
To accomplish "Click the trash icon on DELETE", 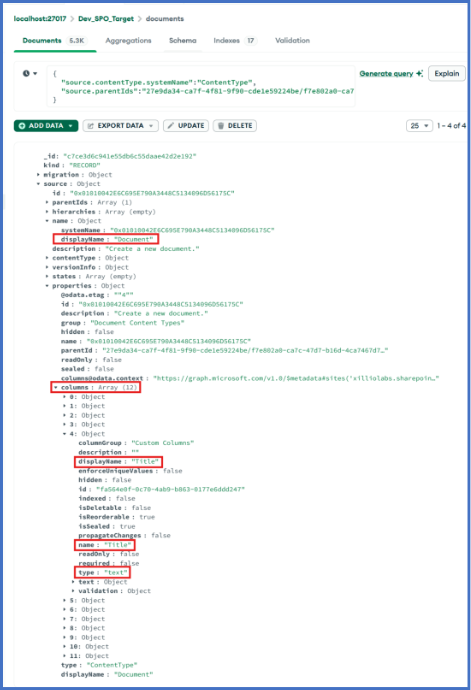I will pyautogui.click(x=221, y=126).
